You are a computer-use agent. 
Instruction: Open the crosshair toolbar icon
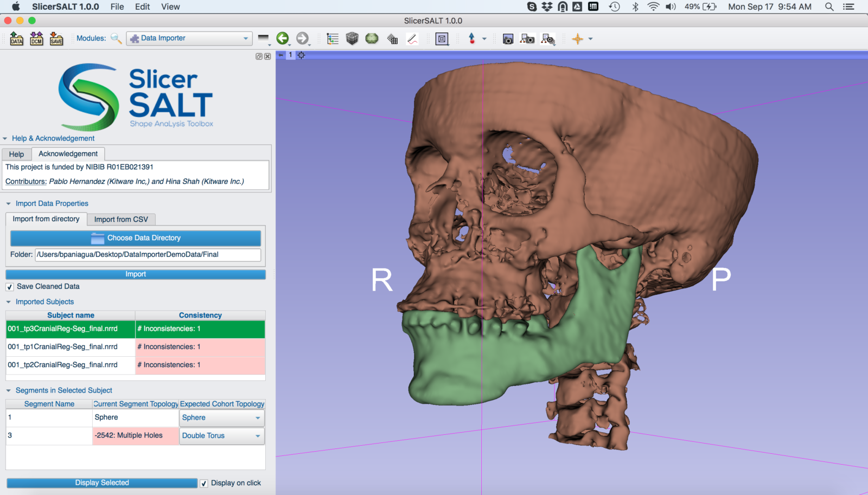[x=578, y=39]
